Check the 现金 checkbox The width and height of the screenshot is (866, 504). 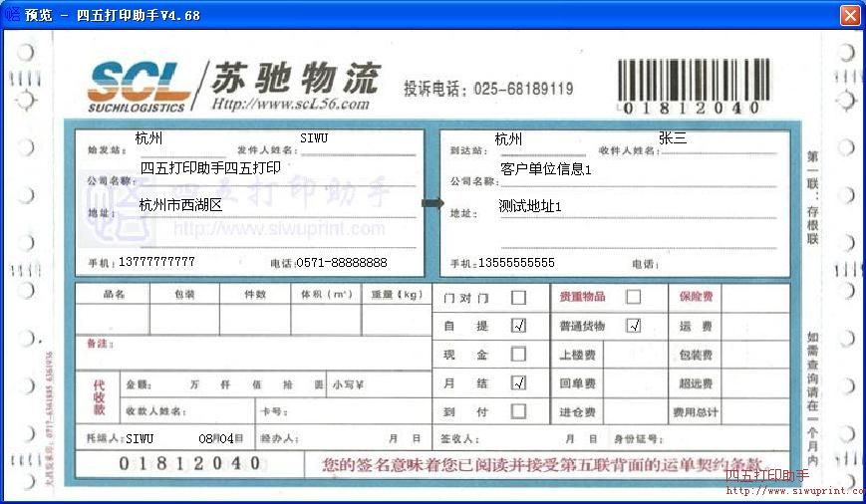(x=518, y=354)
